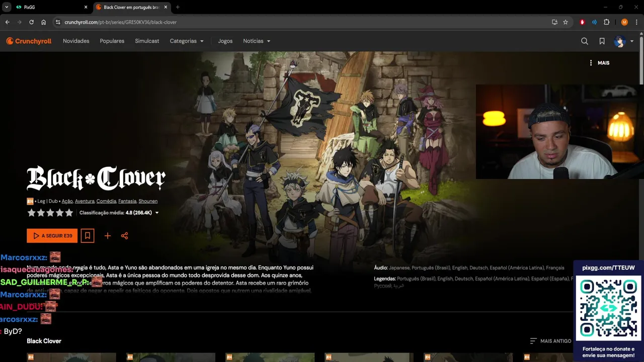The width and height of the screenshot is (644, 362).
Task: Open the tab search dropdown arrow
Action: [x=6, y=7]
